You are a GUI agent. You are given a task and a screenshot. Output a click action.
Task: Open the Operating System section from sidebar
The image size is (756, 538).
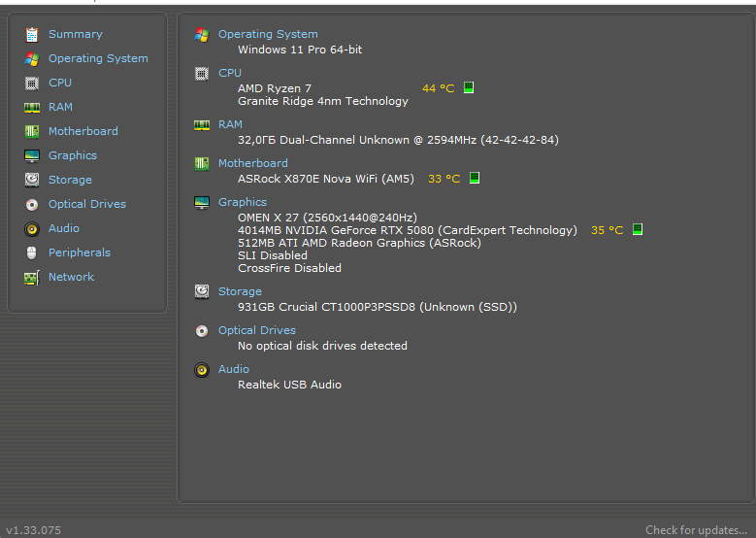tap(98, 58)
